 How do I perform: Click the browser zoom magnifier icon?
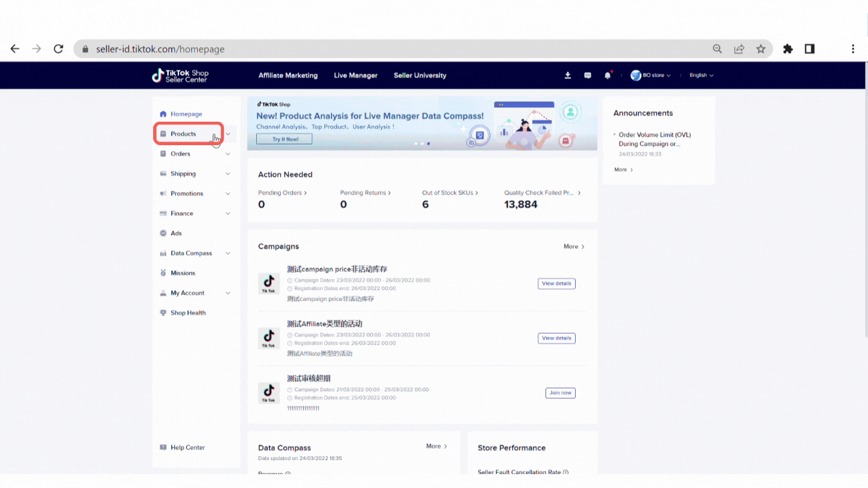point(717,49)
